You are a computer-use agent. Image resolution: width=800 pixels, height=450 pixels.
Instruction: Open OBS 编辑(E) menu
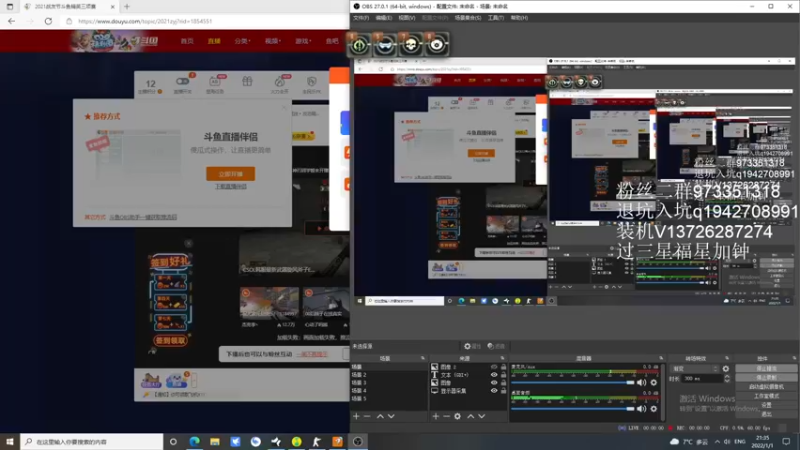(384, 18)
